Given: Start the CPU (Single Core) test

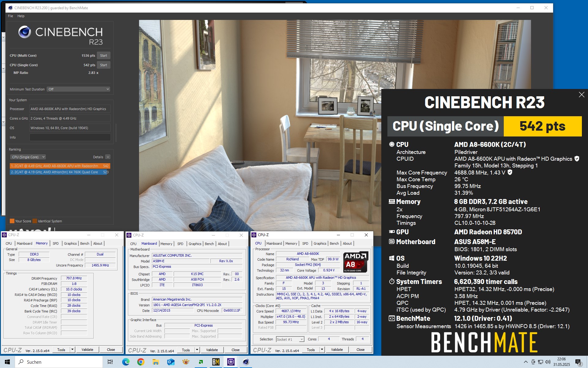Looking at the screenshot, I should (x=104, y=65).
